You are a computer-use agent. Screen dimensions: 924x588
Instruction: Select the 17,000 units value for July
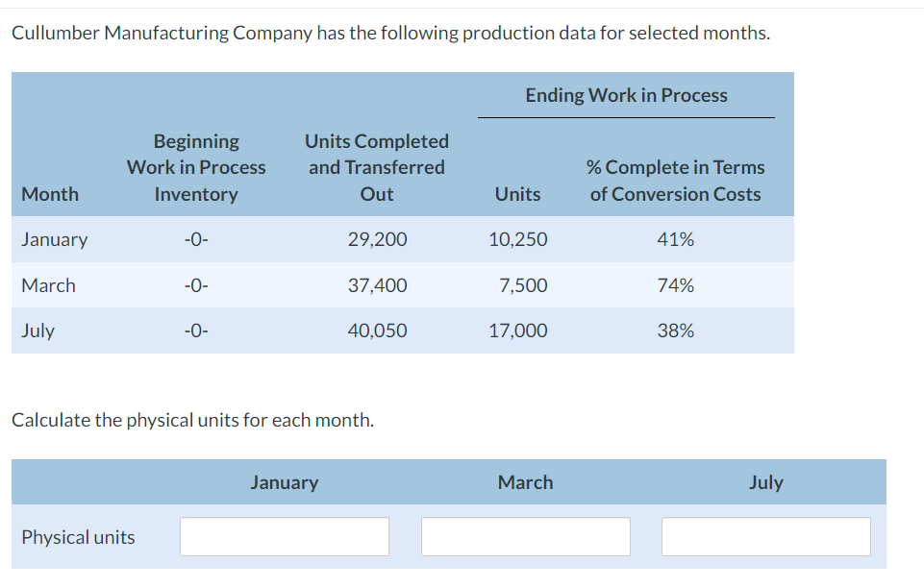click(517, 330)
